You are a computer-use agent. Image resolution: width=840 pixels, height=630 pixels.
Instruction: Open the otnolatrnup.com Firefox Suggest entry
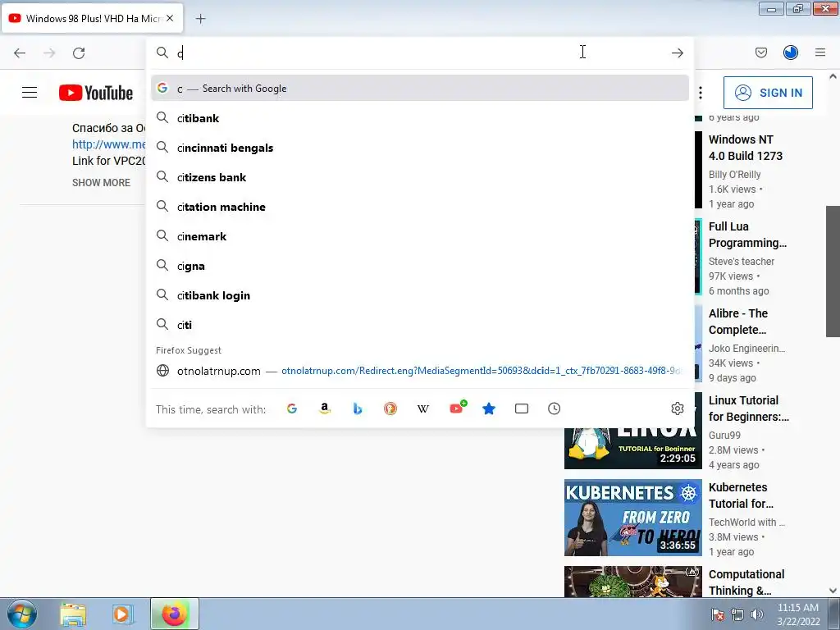click(419, 371)
